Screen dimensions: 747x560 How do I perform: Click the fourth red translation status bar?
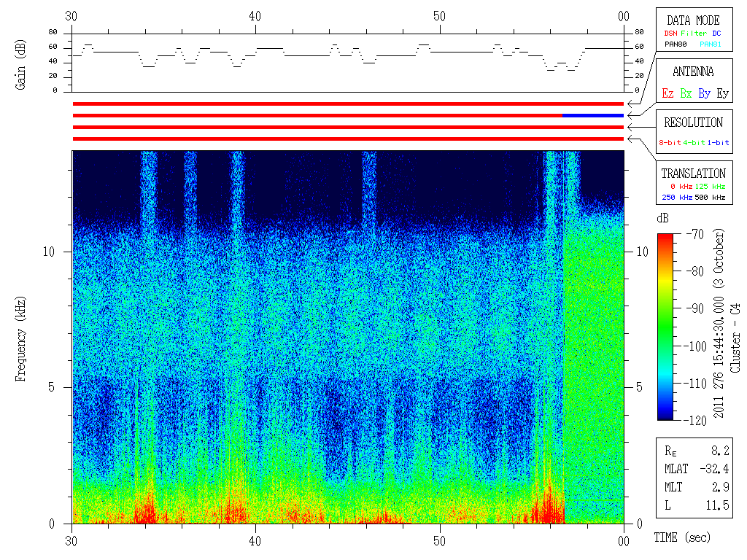(348, 139)
